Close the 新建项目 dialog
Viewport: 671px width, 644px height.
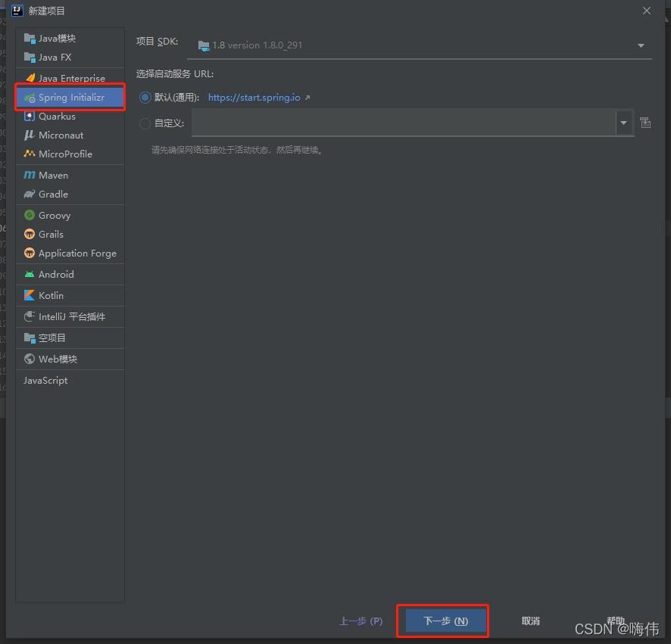pos(647,11)
